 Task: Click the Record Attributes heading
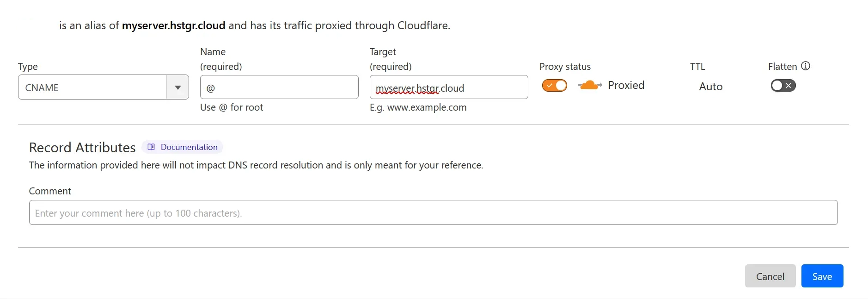(x=82, y=147)
